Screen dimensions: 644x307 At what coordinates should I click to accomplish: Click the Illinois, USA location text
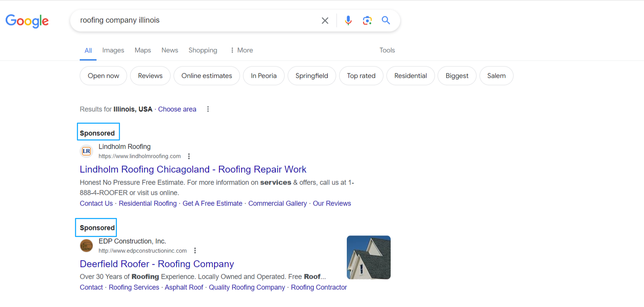point(133,109)
